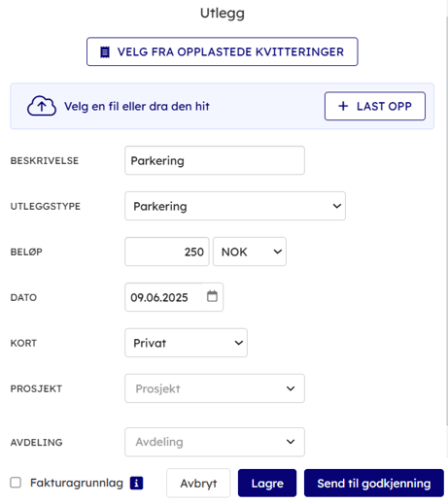Enable the Fakturagrunnlag checkbox

16,483
